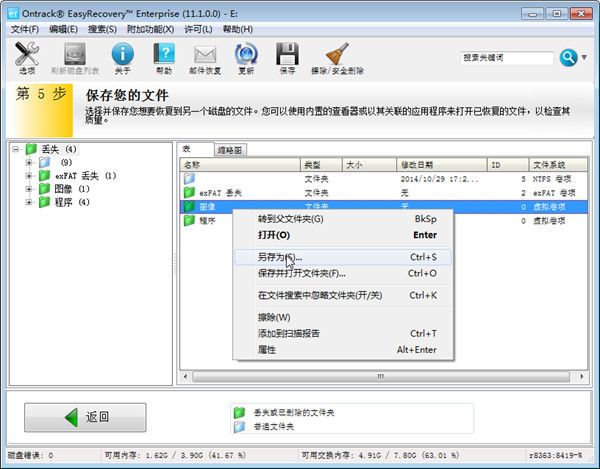Choose 打开(O) from context menu

coord(343,235)
